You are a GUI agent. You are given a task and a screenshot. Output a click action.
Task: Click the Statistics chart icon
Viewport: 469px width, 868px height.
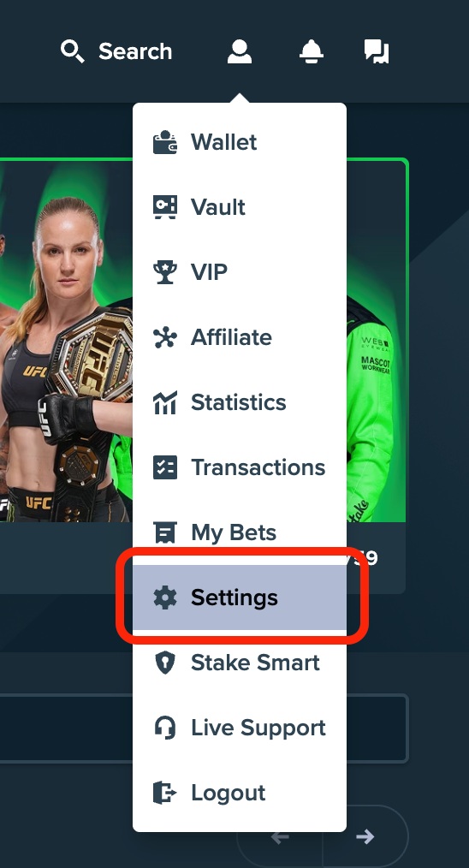point(165,402)
